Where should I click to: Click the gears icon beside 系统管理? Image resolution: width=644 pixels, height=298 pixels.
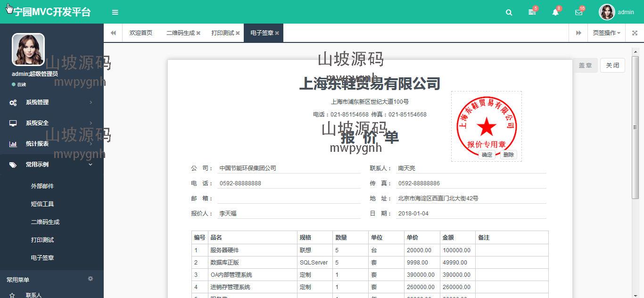[x=13, y=102]
